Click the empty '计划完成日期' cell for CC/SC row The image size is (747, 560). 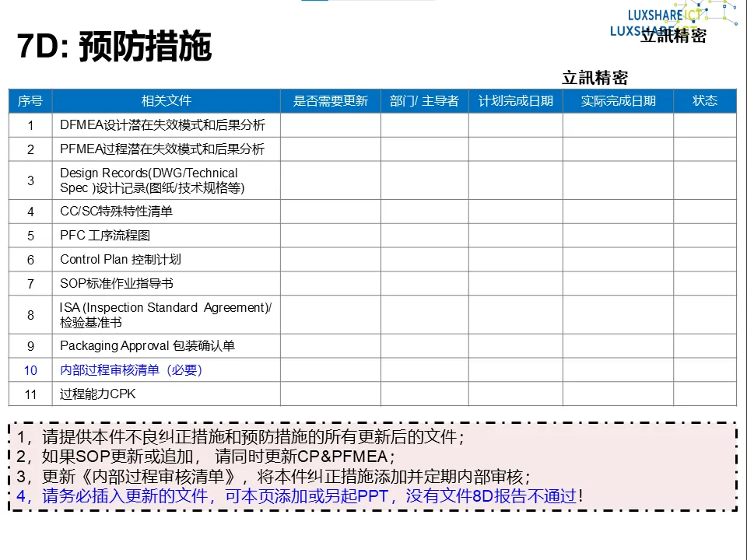click(x=515, y=212)
